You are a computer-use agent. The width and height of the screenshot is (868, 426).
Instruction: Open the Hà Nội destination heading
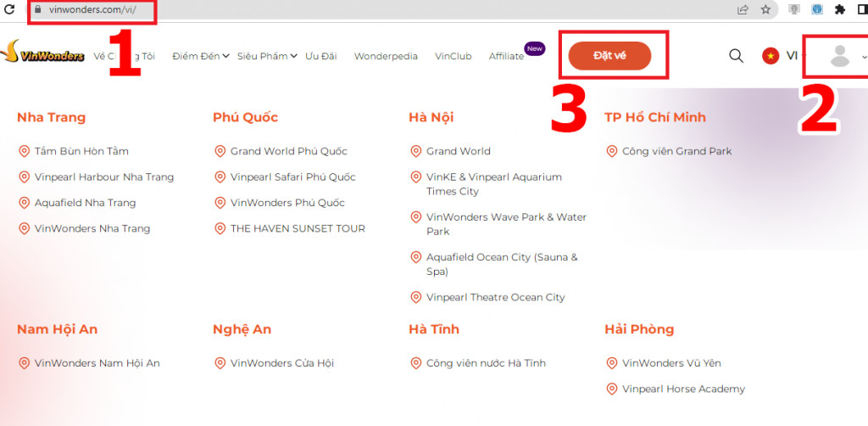431,117
